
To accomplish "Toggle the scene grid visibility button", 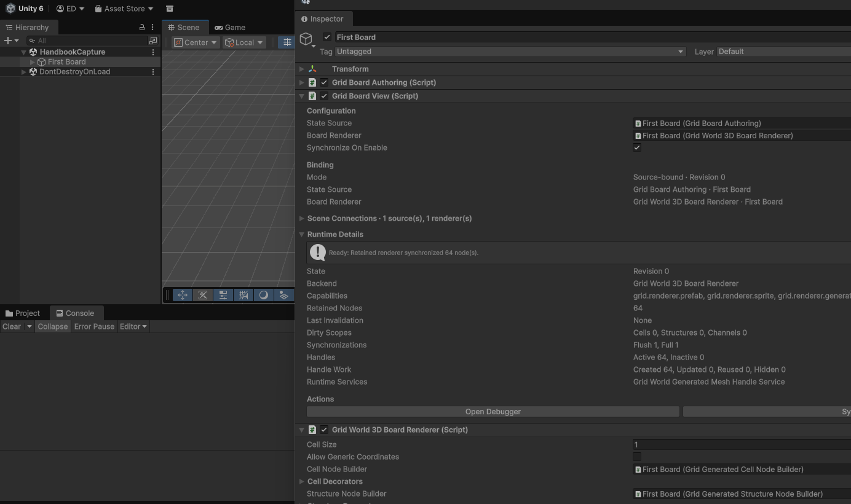I will tap(287, 42).
